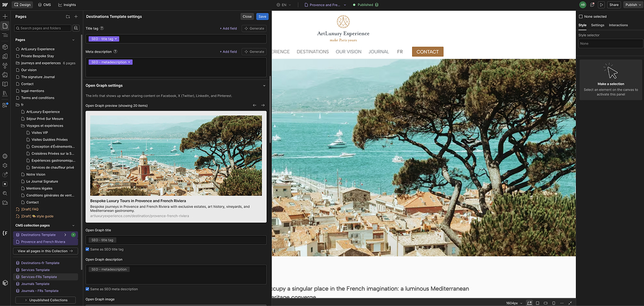Click in Search pages and folders field
This screenshot has height=306, width=644.
click(x=43, y=28)
